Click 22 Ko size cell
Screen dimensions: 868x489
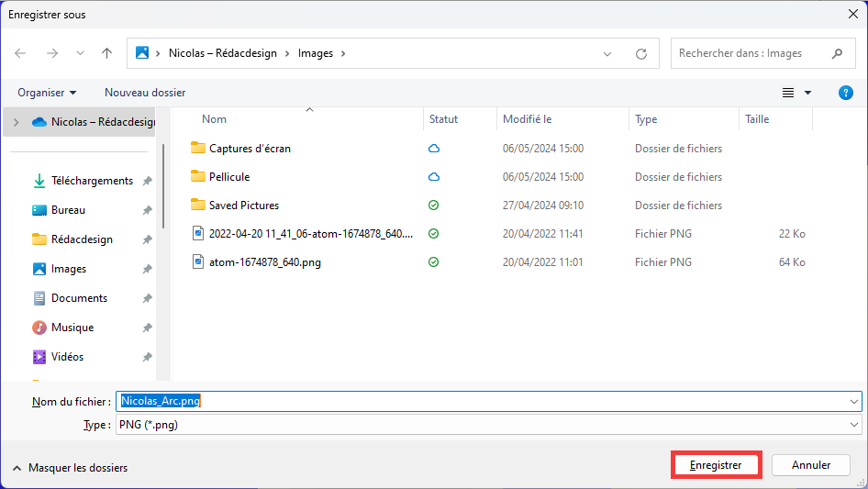point(792,234)
